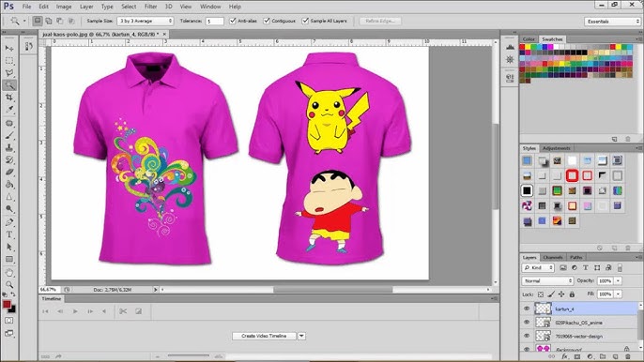Change the screen mode

point(9,333)
